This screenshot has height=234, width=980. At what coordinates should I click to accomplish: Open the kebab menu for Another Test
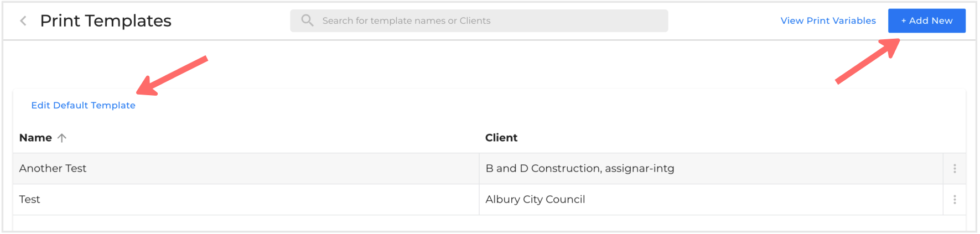[955, 169]
